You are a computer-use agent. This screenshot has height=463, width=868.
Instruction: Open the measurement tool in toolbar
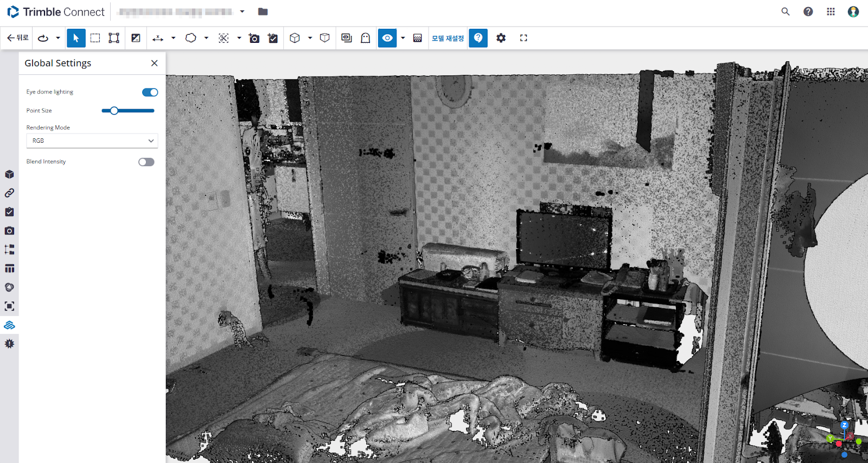point(158,38)
